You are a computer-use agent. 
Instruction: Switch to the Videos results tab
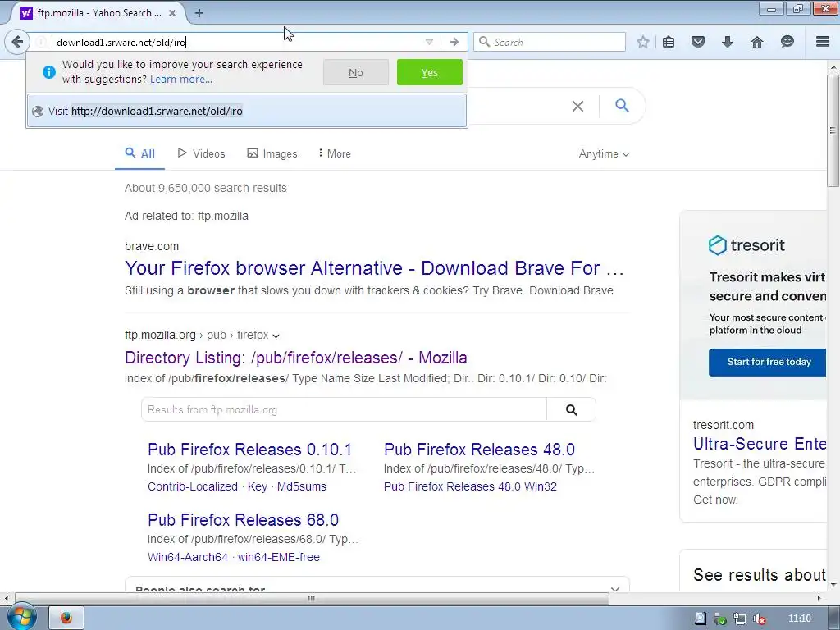(202, 153)
